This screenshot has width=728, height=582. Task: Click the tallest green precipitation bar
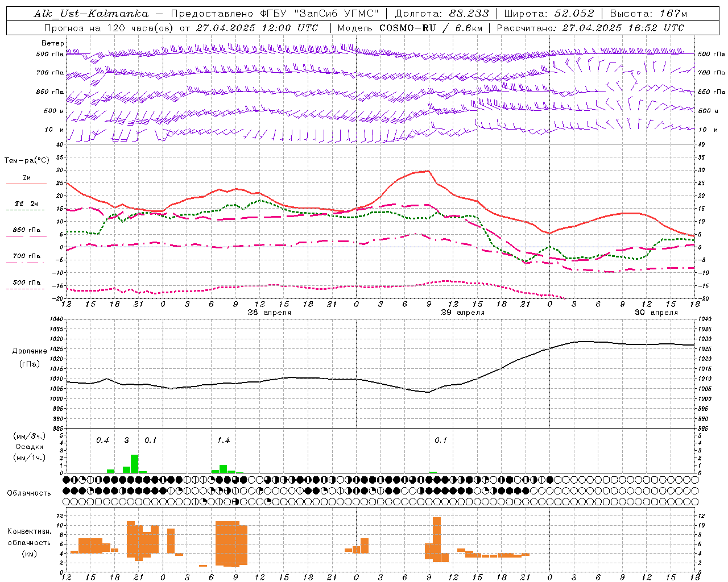coord(135,464)
